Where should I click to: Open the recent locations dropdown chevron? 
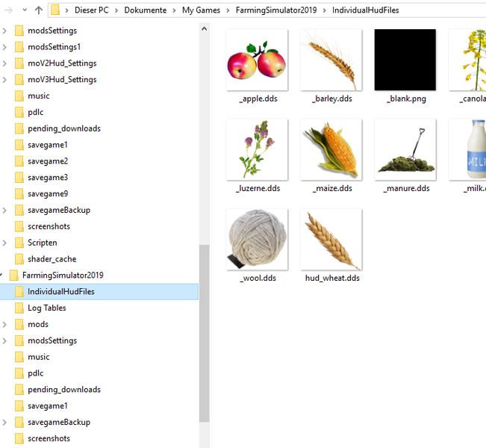point(23,10)
